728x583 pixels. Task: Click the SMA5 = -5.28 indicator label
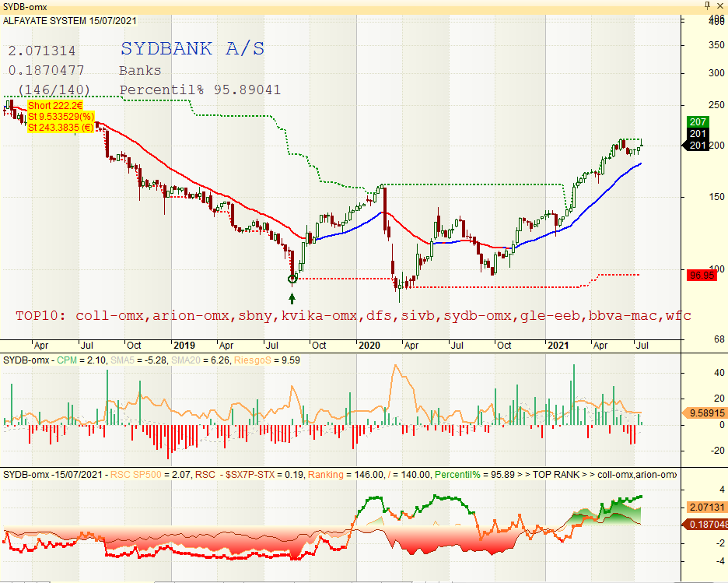pyautogui.click(x=138, y=360)
